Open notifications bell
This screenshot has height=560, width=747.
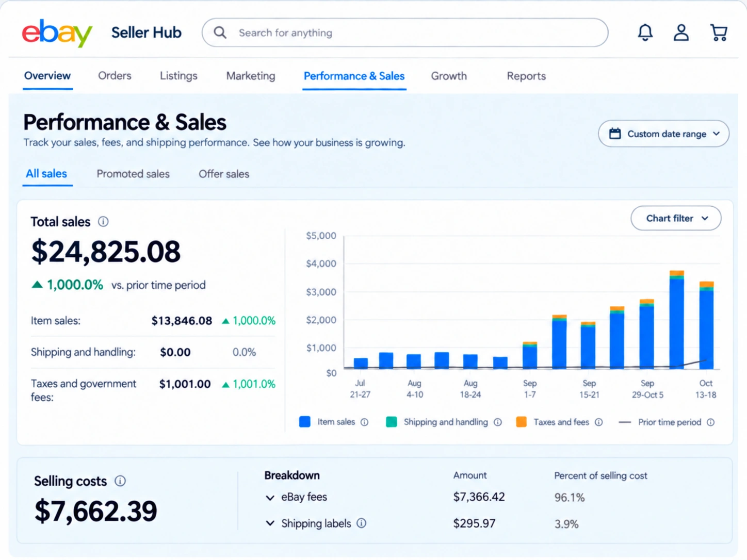point(645,32)
